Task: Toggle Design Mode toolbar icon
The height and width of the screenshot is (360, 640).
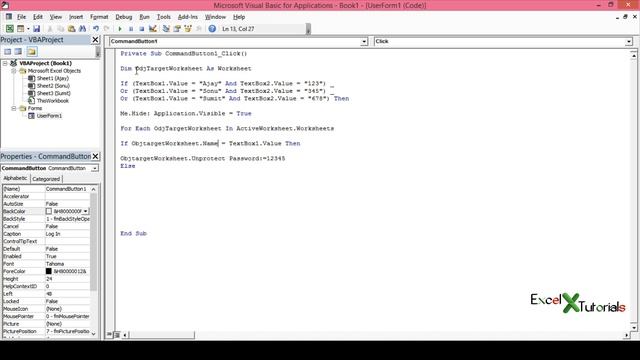Action: tap(153, 29)
